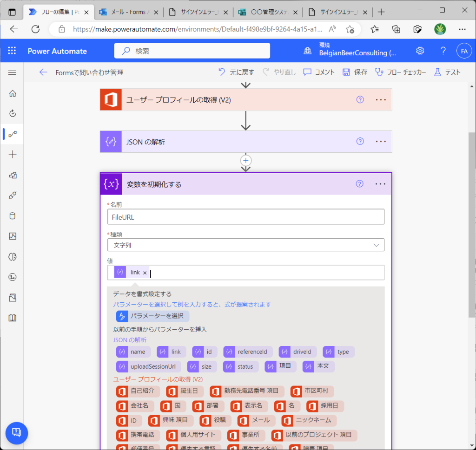
Task: Open the app launcher waffle icon
Action: point(12,51)
